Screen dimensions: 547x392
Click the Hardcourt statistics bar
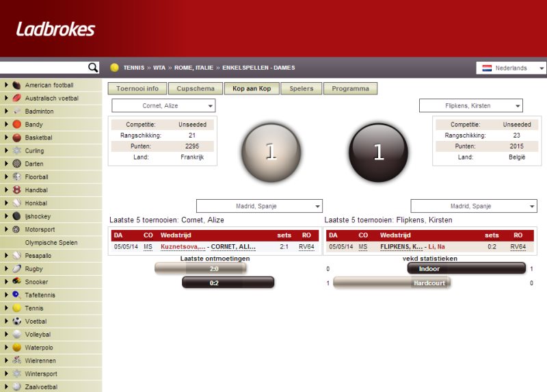pyautogui.click(x=392, y=283)
